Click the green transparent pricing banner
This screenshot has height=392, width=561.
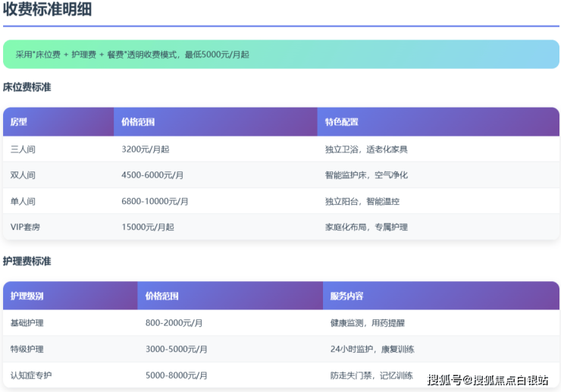(x=280, y=55)
